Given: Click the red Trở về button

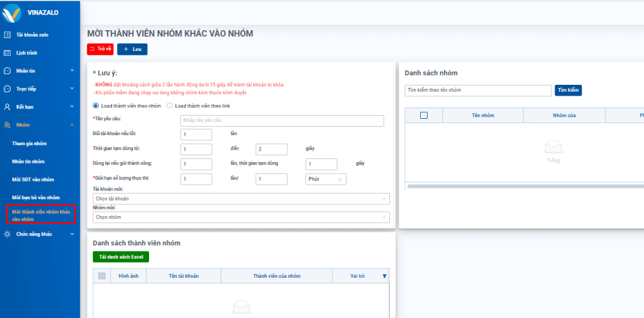Looking at the screenshot, I should click(x=100, y=49).
